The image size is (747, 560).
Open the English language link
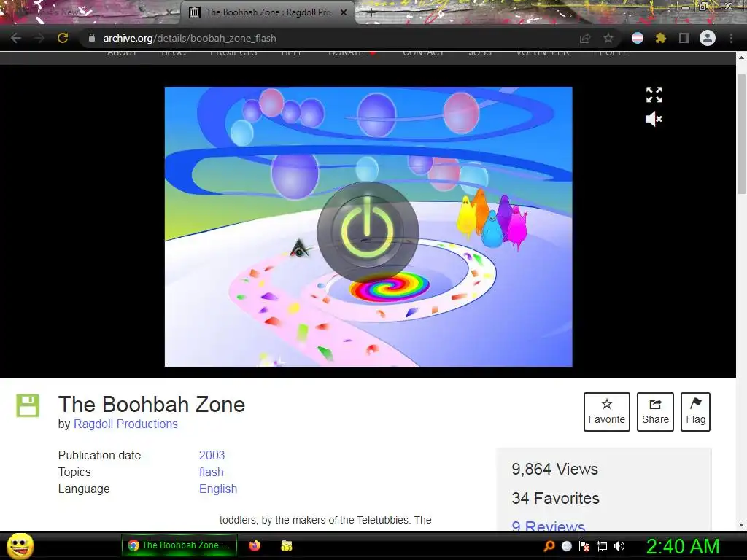[x=217, y=489]
